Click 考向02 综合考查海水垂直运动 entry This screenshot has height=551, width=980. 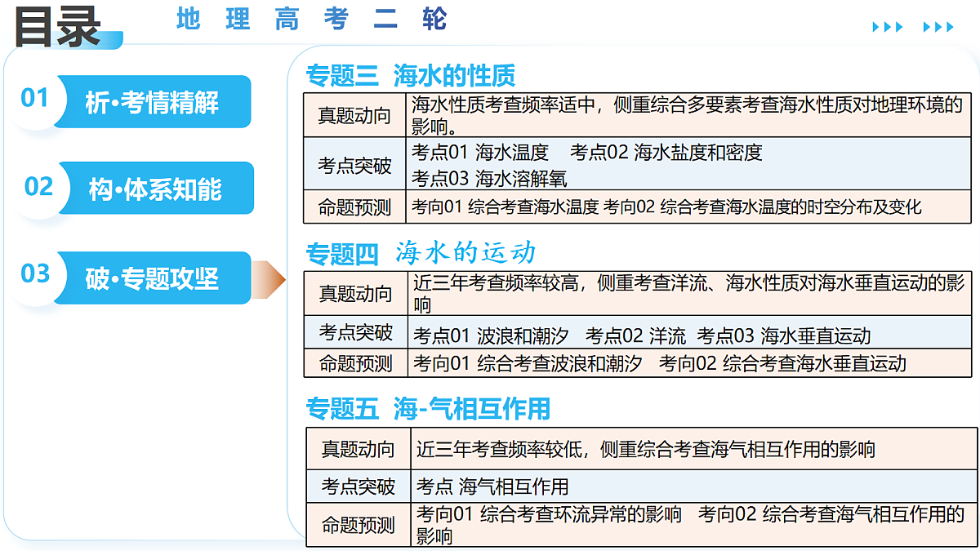point(783,363)
